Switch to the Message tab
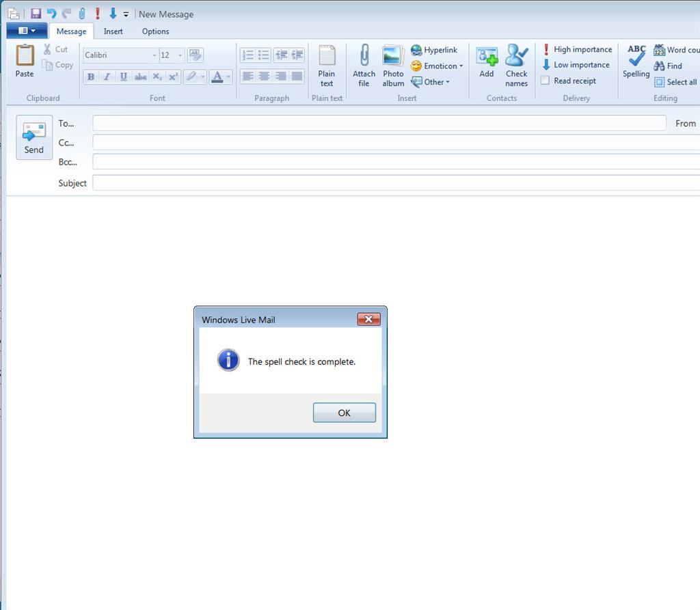This screenshot has height=610, width=700. pos(71,31)
